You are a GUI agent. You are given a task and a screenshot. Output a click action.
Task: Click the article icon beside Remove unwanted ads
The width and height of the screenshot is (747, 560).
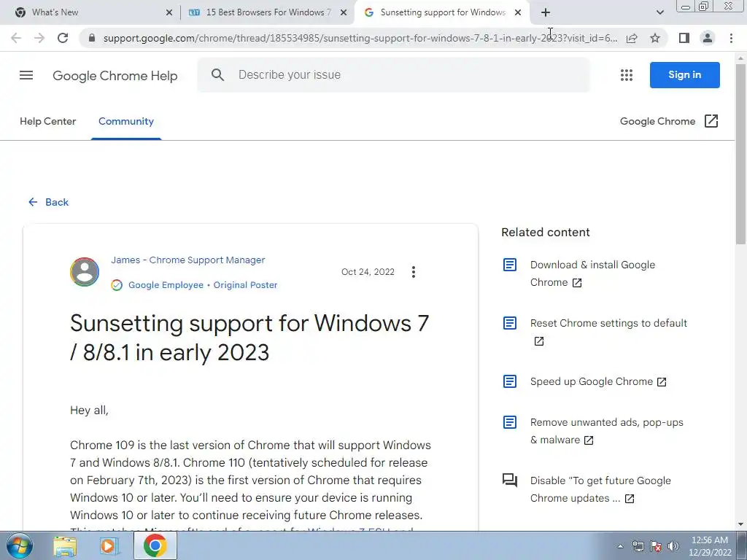pos(510,422)
